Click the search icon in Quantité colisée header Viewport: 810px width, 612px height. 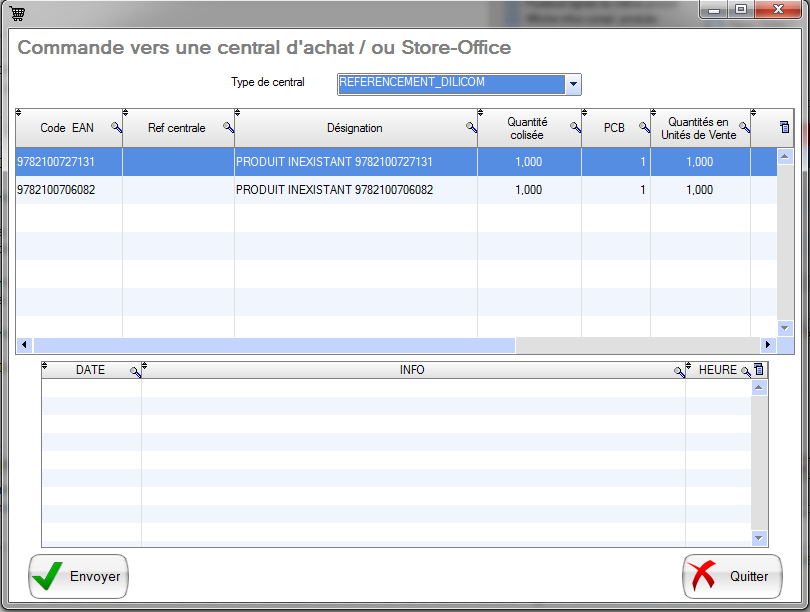pyautogui.click(x=575, y=128)
